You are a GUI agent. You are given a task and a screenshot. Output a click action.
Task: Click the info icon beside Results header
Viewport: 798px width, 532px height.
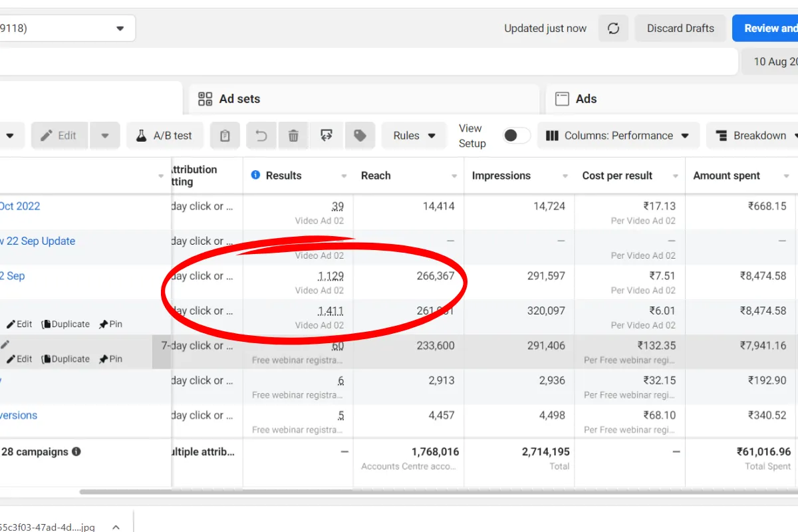pyautogui.click(x=255, y=176)
